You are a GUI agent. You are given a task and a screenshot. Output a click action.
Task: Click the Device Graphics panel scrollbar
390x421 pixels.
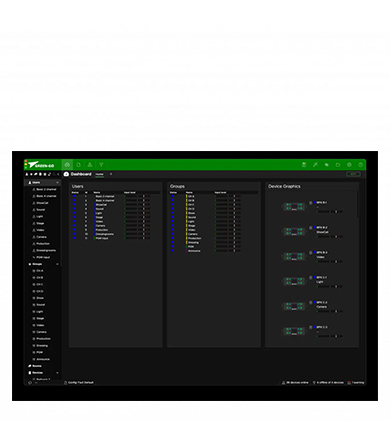click(358, 204)
